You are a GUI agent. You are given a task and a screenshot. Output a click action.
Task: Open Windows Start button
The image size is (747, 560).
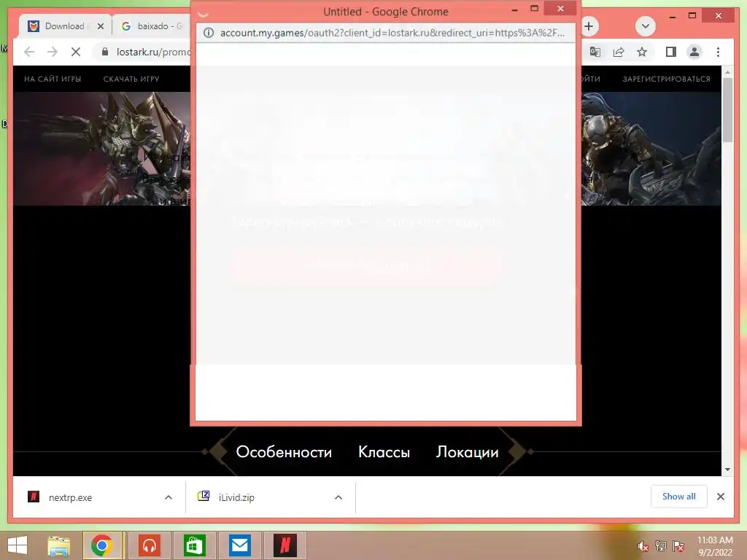pyautogui.click(x=18, y=545)
